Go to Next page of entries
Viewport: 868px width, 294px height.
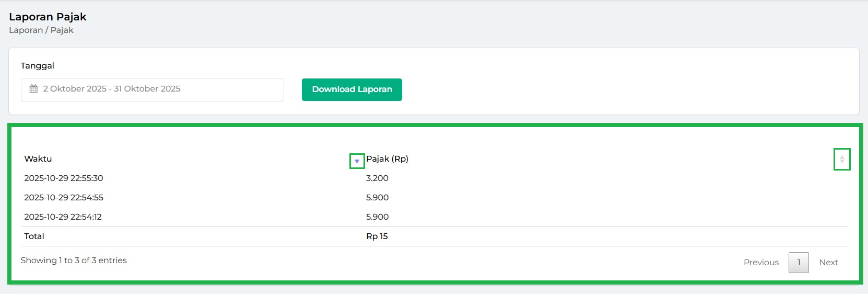coord(828,263)
